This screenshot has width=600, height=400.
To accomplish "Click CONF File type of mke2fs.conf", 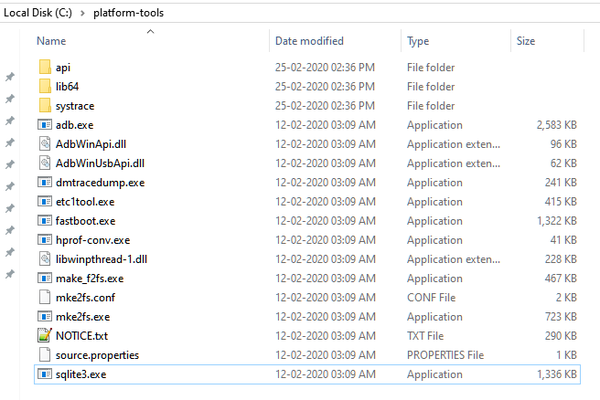I will pos(431,297).
